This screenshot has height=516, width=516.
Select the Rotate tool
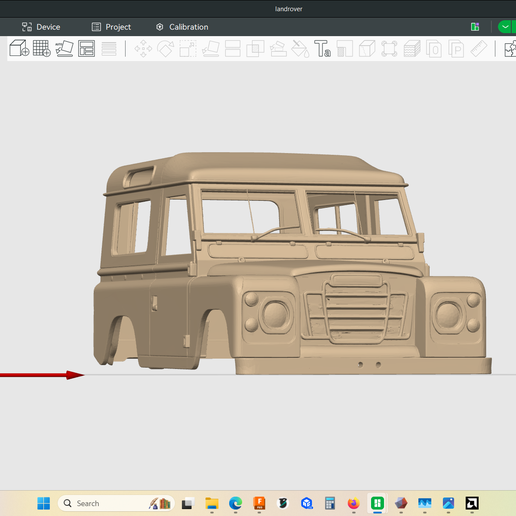[166, 49]
